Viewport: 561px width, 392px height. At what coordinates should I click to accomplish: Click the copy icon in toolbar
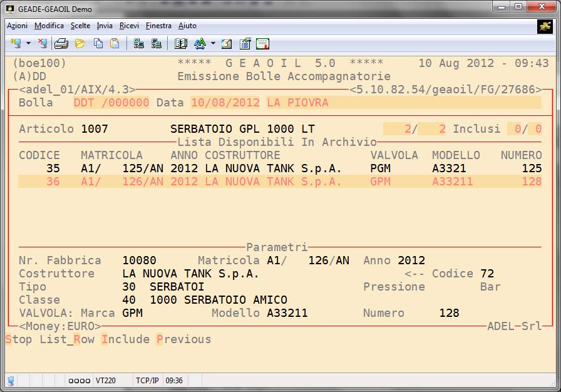click(98, 44)
